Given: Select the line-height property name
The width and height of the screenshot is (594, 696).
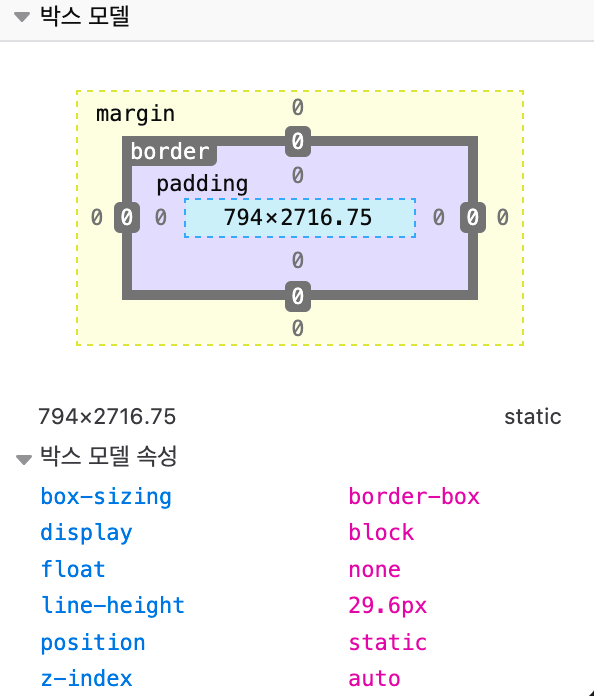Looking at the screenshot, I should click(112, 605).
